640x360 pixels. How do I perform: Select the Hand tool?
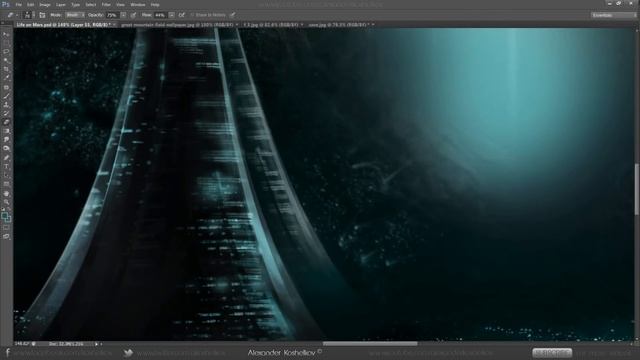click(x=6, y=193)
